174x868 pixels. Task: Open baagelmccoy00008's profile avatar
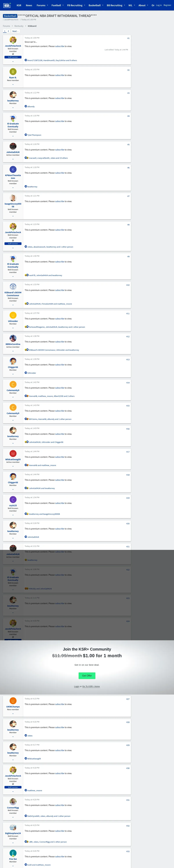point(13,198)
